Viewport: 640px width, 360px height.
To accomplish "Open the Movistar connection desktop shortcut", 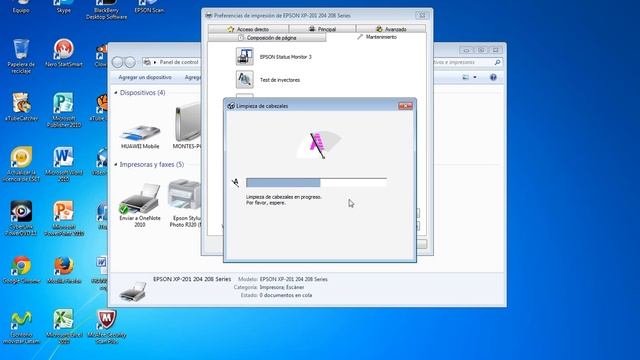I will 21,327.
